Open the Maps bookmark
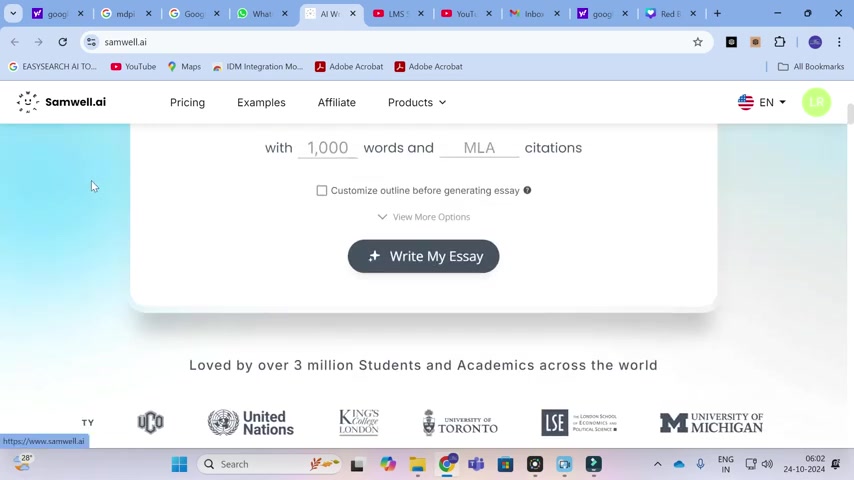The width and height of the screenshot is (854, 480). pos(184,66)
